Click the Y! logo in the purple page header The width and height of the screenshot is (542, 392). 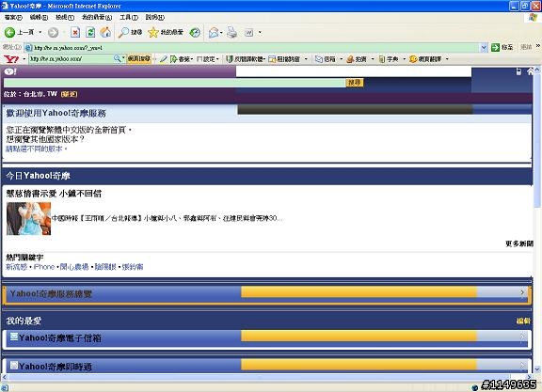10,71
